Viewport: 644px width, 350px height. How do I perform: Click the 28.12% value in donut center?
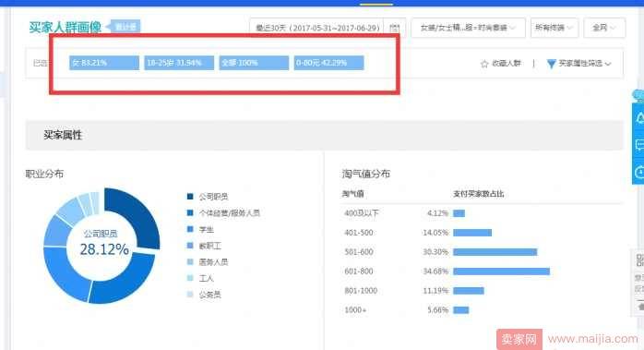click(x=104, y=249)
